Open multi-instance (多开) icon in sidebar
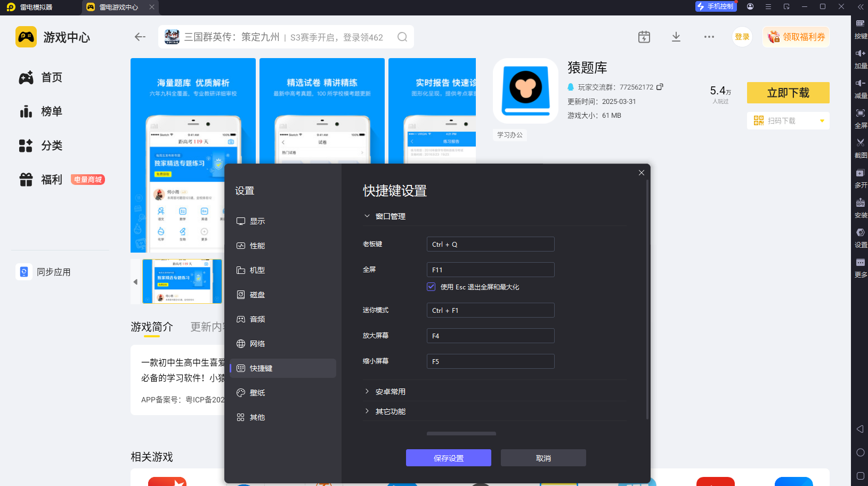Screen dimensions: 868x486 pos(861,173)
